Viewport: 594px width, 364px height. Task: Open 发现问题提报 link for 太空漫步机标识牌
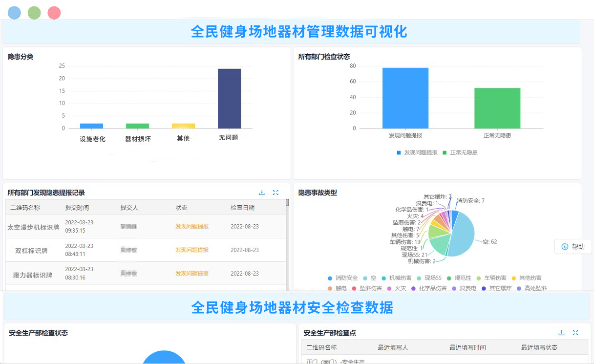click(191, 227)
